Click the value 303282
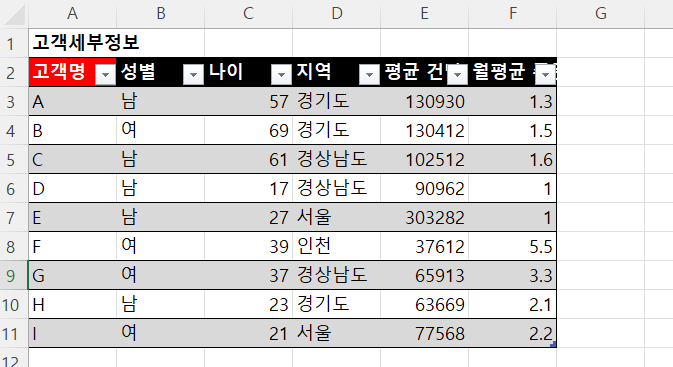Image resolution: width=673 pixels, height=367 pixels. [x=424, y=217]
